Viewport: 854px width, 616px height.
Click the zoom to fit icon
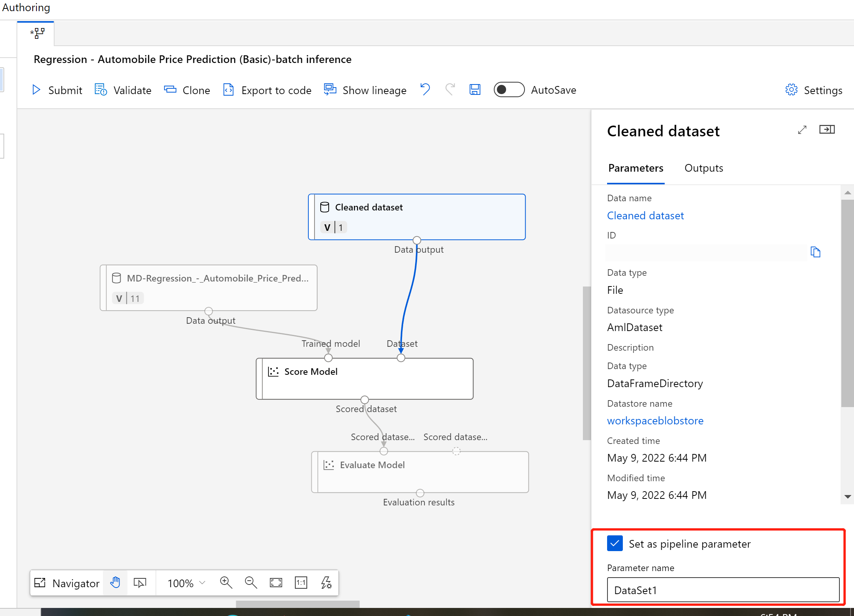click(x=276, y=583)
